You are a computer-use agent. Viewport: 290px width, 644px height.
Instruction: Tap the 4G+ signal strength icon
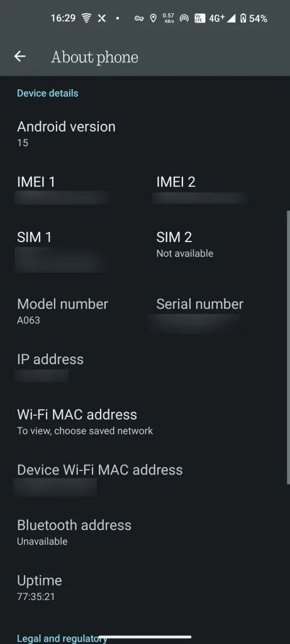[x=222, y=18]
